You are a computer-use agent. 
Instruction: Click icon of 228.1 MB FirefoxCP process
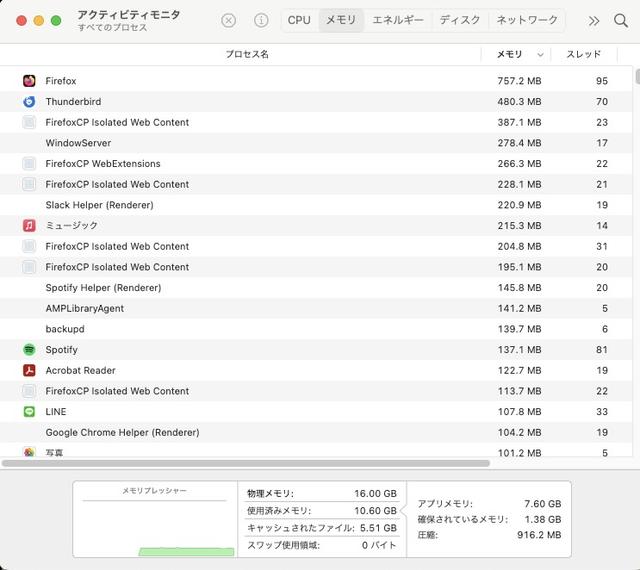click(29, 184)
